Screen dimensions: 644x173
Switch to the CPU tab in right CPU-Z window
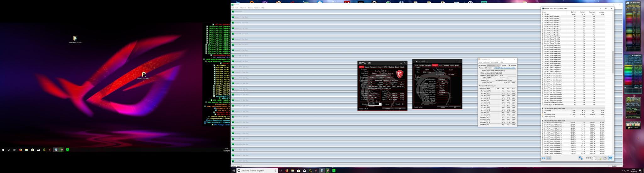click(x=416, y=65)
